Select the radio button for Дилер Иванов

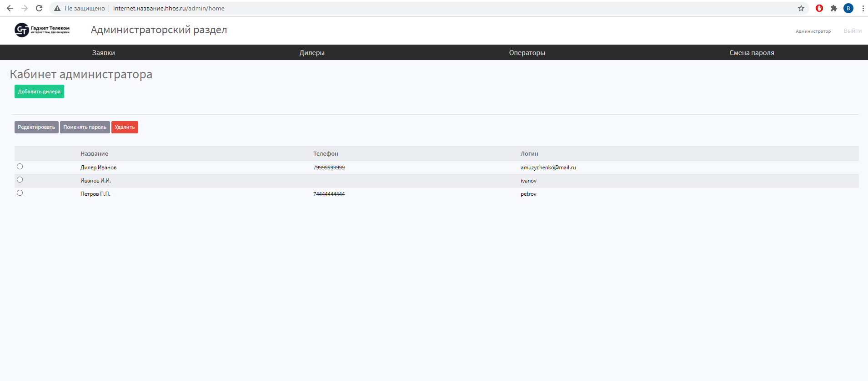[x=20, y=167]
